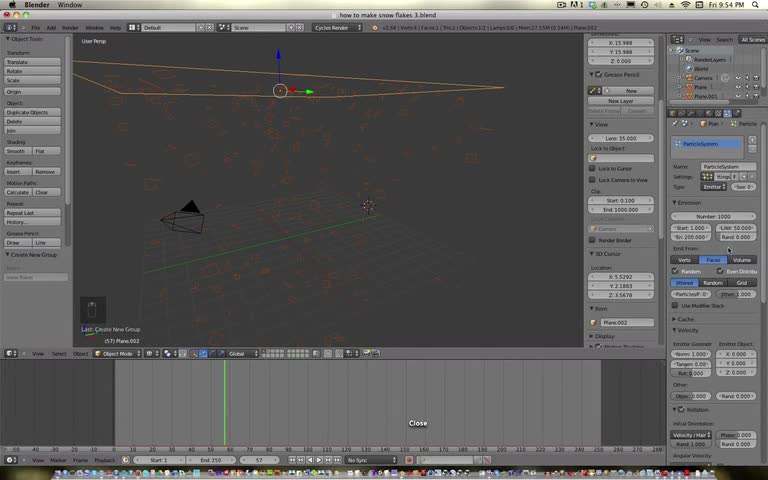Enable the Lock to Cursor checkbox
The height and width of the screenshot is (480, 768).
(x=593, y=168)
